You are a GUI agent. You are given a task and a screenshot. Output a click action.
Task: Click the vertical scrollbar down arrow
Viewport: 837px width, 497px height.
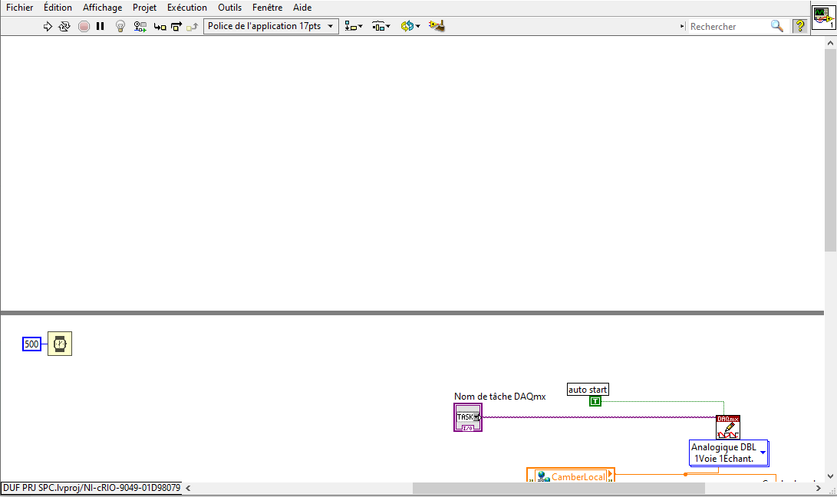pyautogui.click(x=830, y=476)
